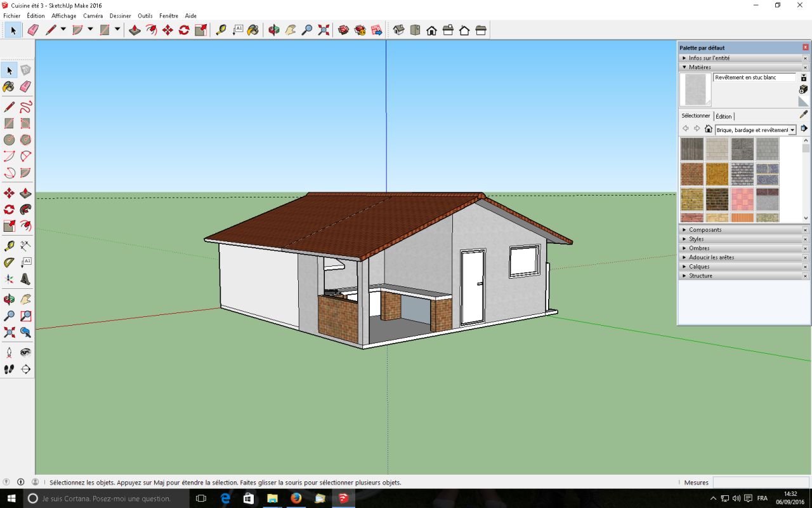The image size is (812, 508).
Task: Open the Outils menu
Action: click(x=145, y=16)
